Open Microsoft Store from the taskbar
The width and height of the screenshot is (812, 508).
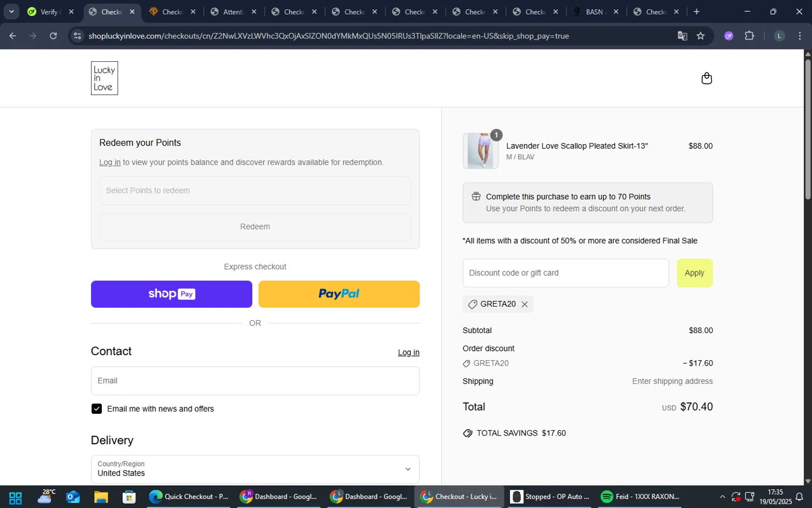tap(129, 497)
